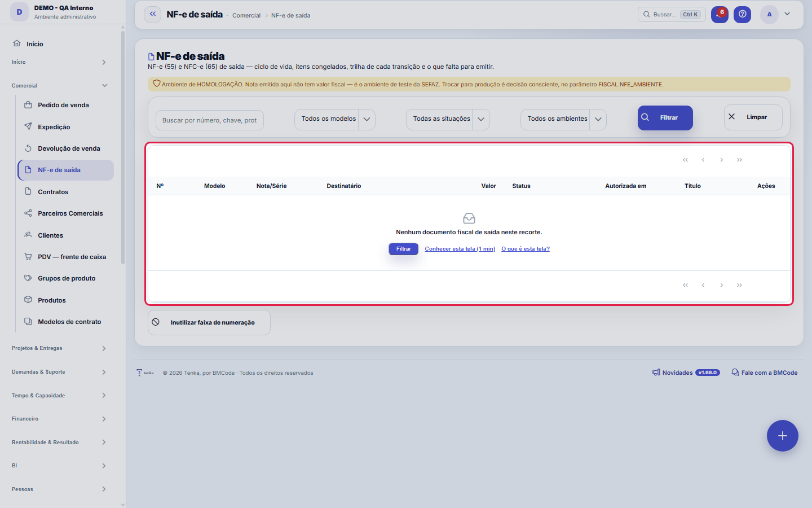Sort by the Valor column header
The width and height of the screenshot is (812, 508).
pyautogui.click(x=488, y=186)
